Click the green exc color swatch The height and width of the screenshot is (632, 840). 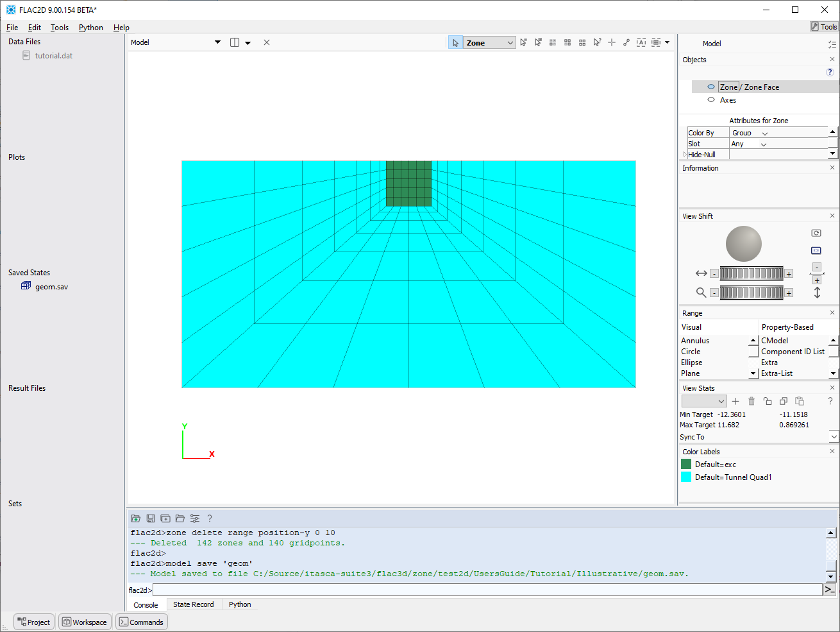click(x=686, y=465)
